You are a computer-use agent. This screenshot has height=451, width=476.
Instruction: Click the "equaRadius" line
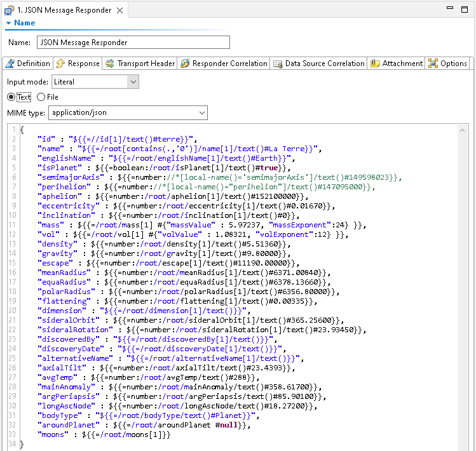tap(184, 282)
